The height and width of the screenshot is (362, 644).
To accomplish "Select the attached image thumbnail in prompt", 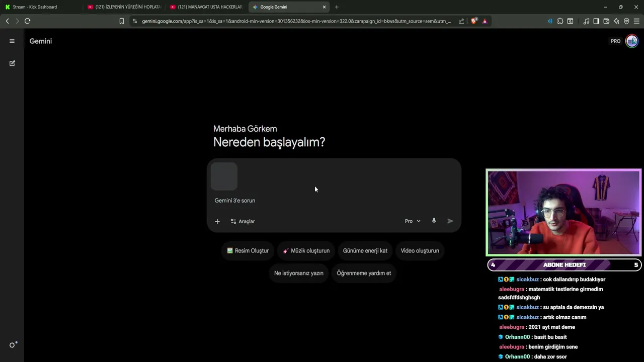I will 224,176.
